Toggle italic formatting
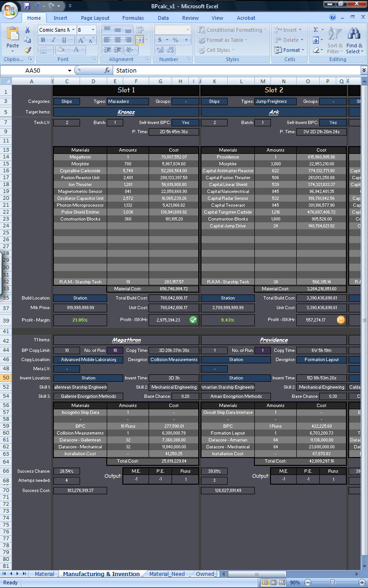This screenshot has height=588, width=368. coord(52,40)
